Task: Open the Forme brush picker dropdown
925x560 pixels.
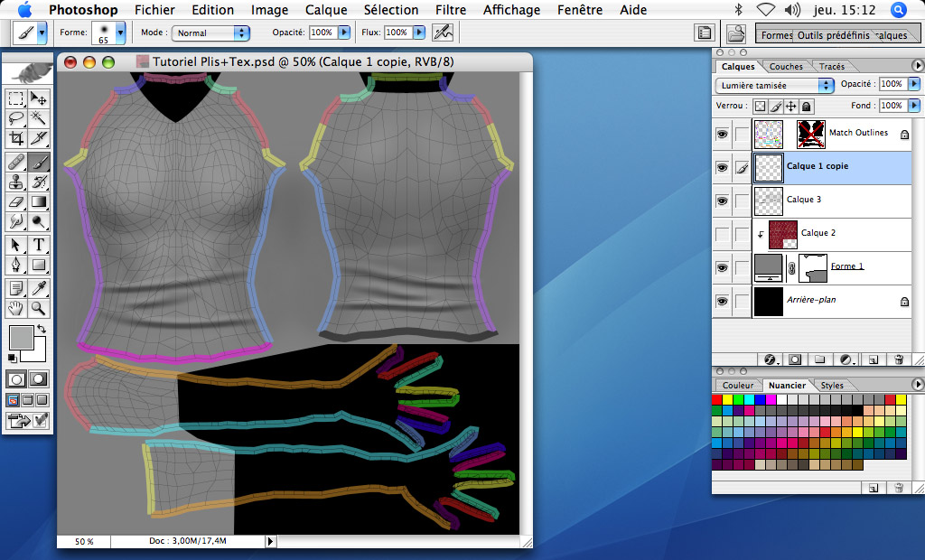Action: pyautogui.click(x=120, y=33)
